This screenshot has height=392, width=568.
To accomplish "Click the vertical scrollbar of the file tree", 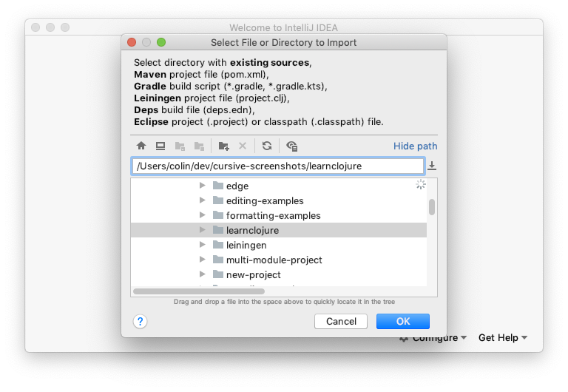I will (x=432, y=207).
